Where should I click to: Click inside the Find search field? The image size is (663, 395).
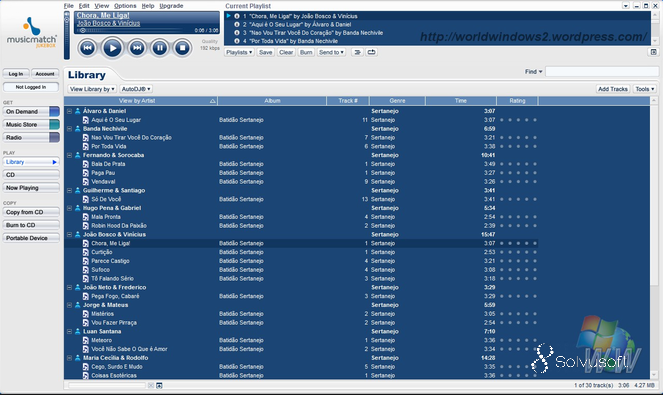(x=602, y=72)
